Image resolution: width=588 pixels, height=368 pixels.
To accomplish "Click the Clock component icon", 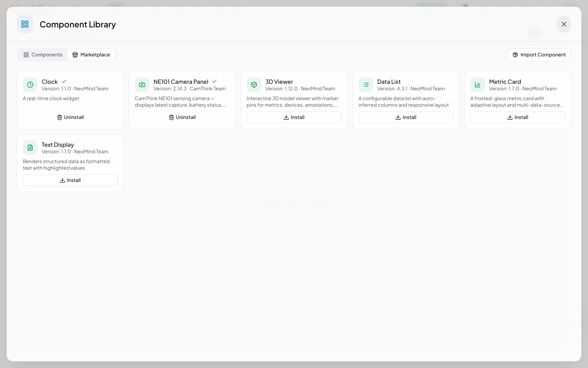I will pos(30,85).
